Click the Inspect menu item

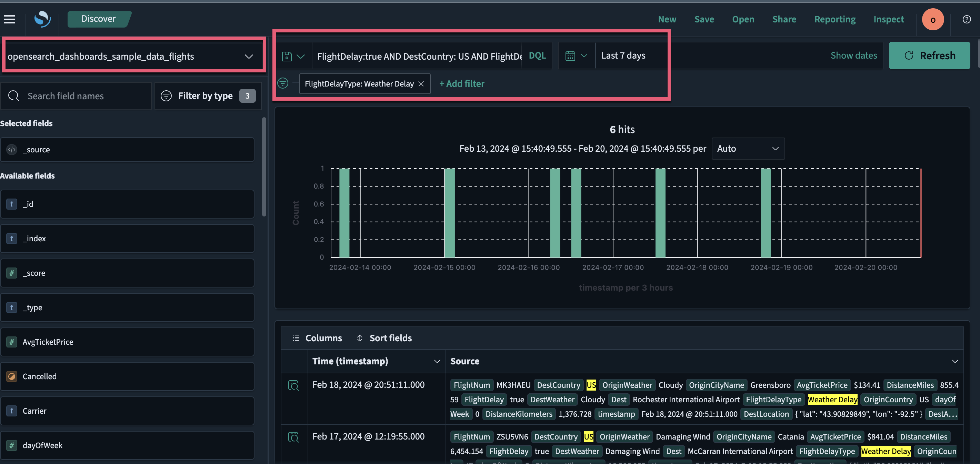[x=888, y=19]
